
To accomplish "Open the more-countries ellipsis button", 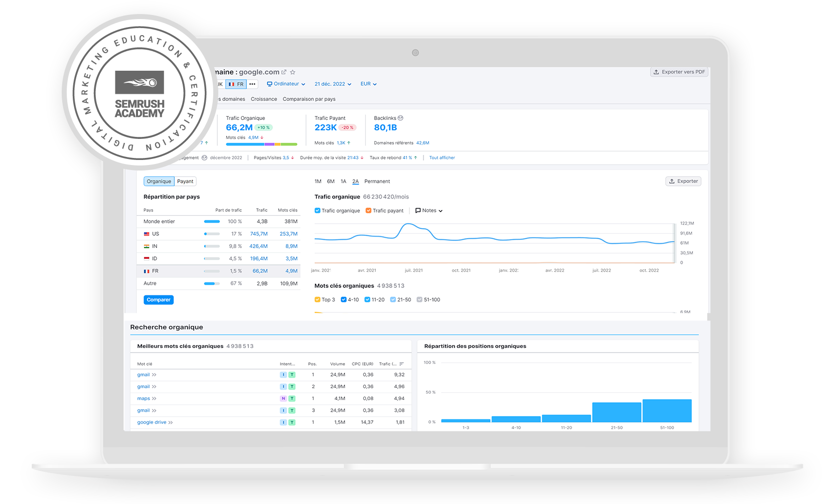I will pyautogui.click(x=252, y=84).
